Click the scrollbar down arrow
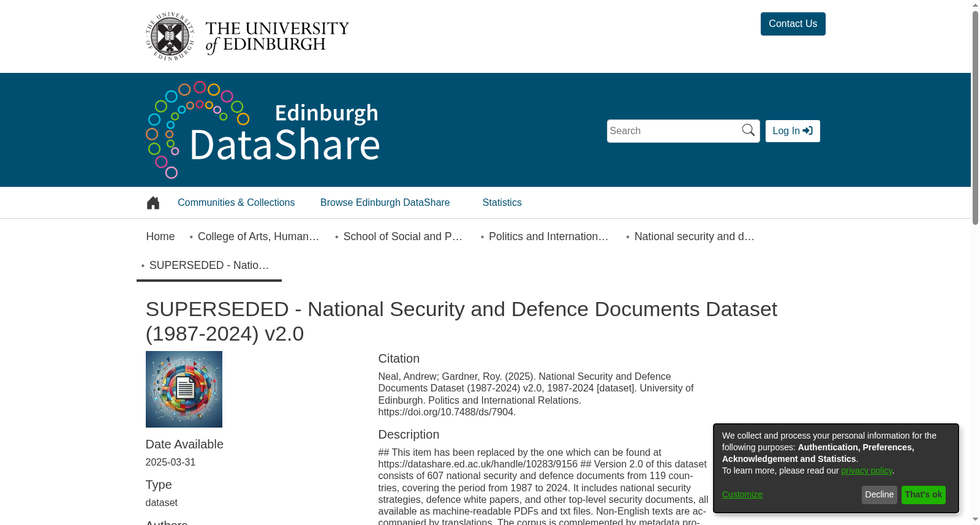 click(975, 519)
